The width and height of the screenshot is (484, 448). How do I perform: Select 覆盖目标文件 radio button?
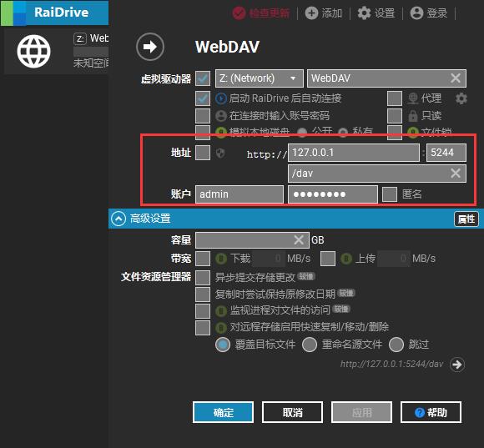[x=223, y=345]
